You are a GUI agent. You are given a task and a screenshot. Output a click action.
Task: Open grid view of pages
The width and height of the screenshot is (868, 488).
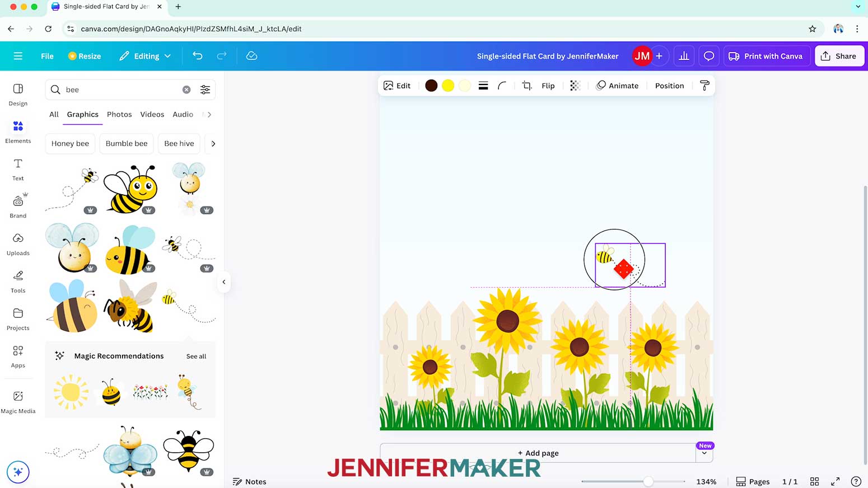pos(815,481)
